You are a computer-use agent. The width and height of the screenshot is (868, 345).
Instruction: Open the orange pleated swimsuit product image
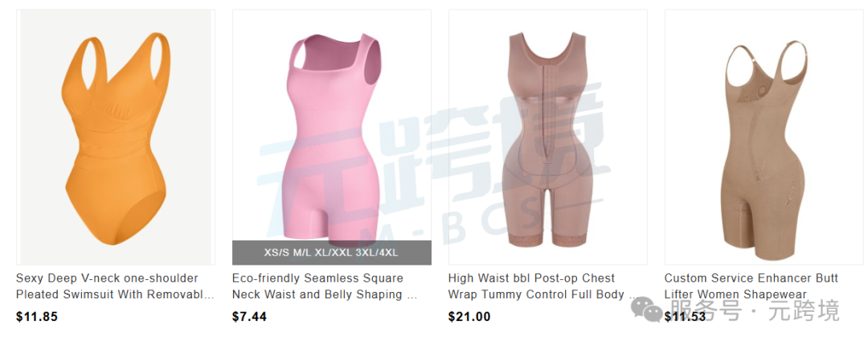[116, 137]
